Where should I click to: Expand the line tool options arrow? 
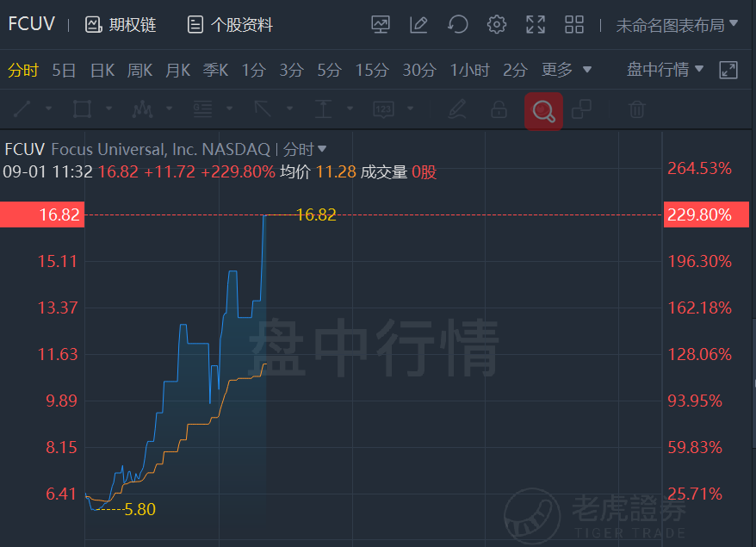(x=49, y=109)
